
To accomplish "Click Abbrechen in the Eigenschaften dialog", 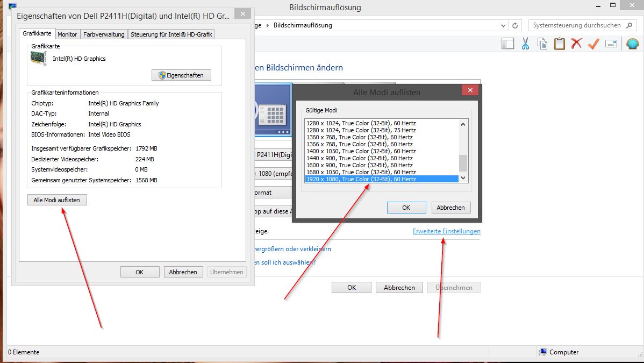I will pos(183,272).
